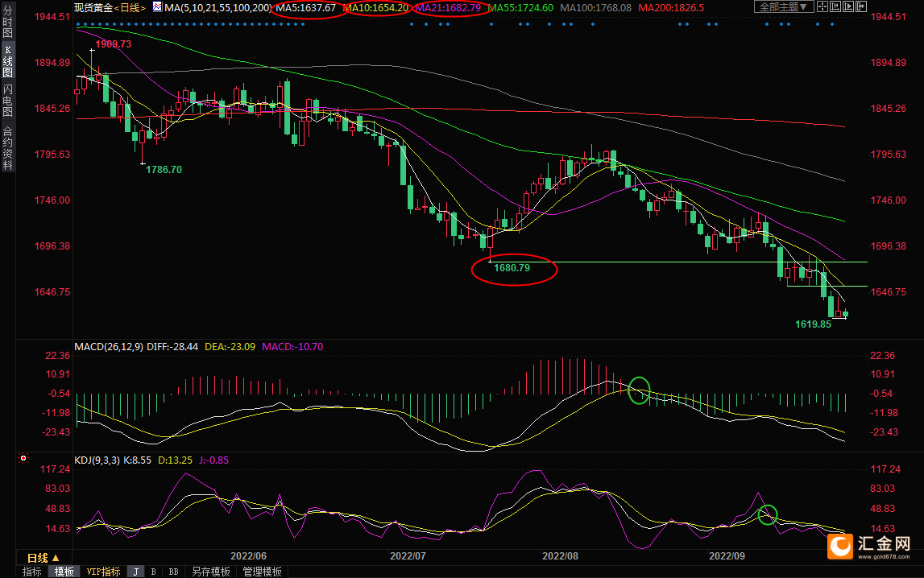Screen dimensions: 924x578
Task: Click the 汇金网 logo icon
Action: click(x=842, y=547)
